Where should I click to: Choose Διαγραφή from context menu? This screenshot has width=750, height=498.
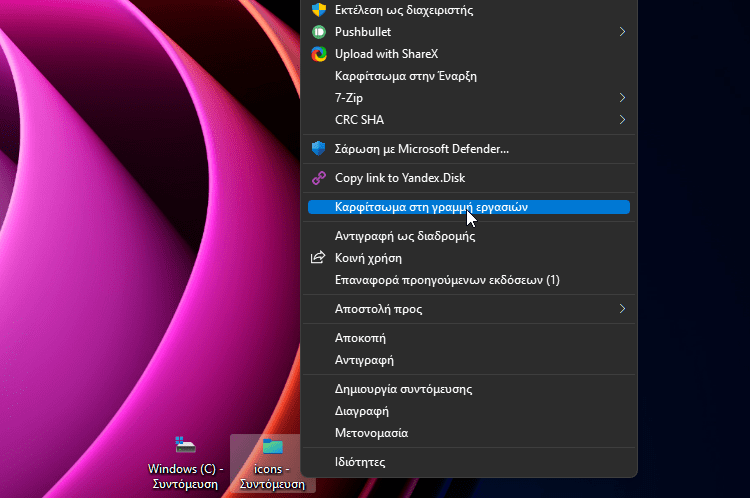point(469,411)
